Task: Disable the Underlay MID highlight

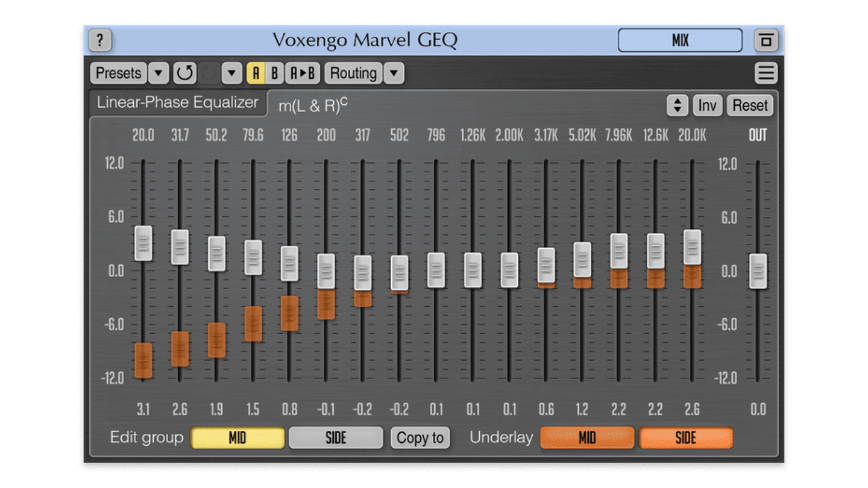Action: coord(587,437)
